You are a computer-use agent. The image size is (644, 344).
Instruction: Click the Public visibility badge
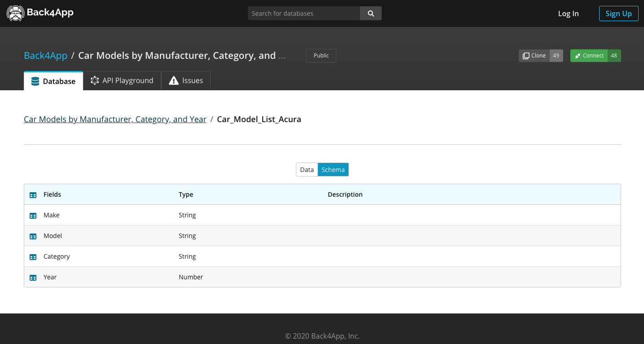[321, 56]
